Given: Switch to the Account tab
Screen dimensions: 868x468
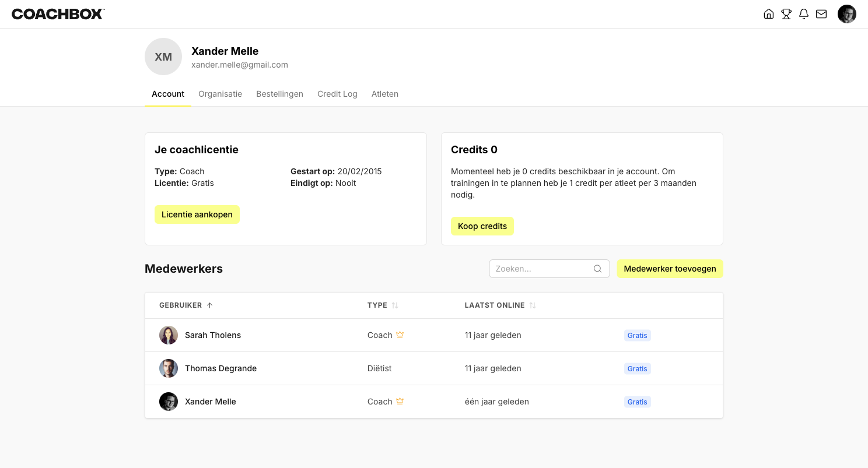Looking at the screenshot, I should point(168,94).
